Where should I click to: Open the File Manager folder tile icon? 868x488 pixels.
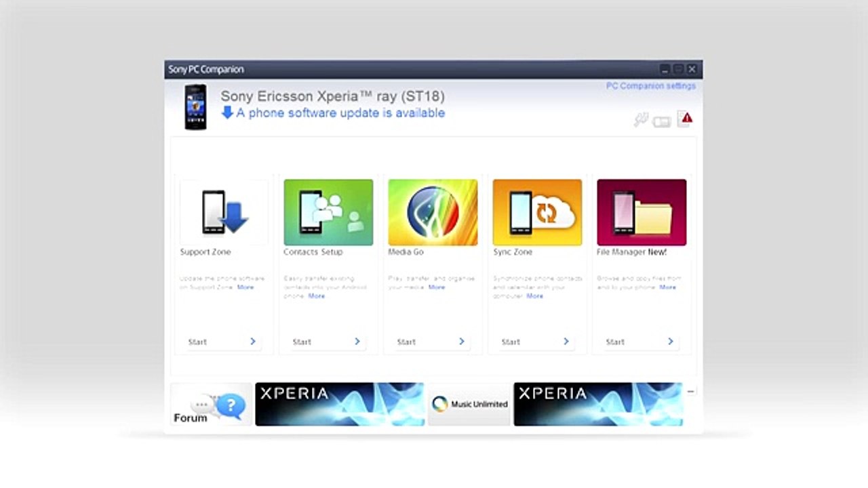[642, 212]
